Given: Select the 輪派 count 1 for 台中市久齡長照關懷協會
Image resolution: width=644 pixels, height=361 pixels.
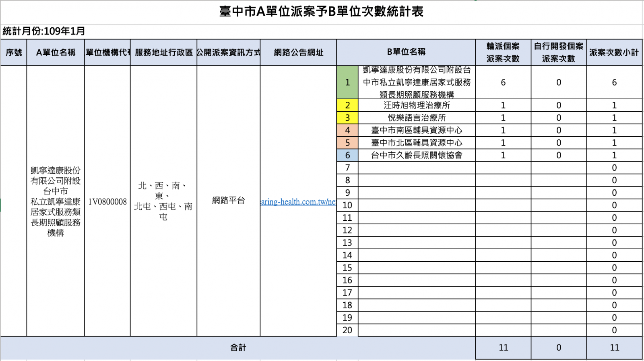Looking at the screenshot, I should (x=503, y=155).
